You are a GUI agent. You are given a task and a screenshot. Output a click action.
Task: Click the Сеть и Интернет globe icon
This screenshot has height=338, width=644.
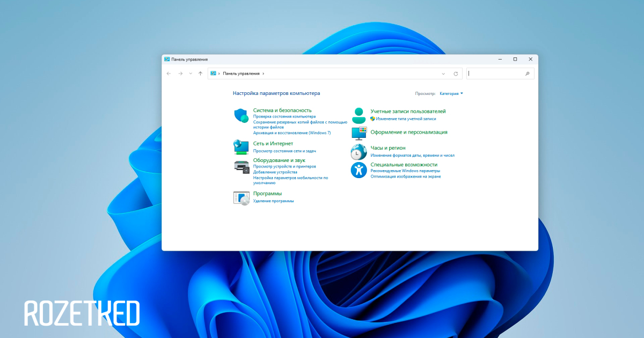(x=241, y=146)
